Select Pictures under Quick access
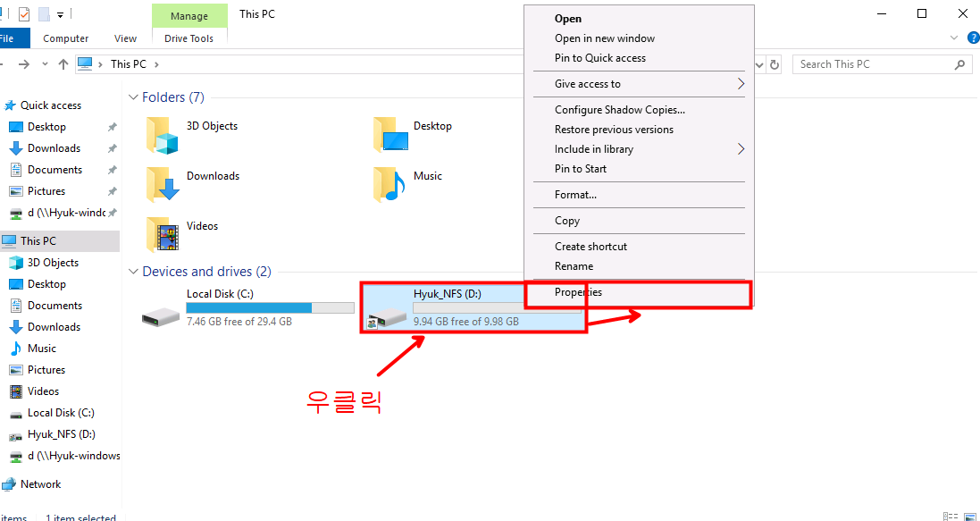 tap(46, 190)
